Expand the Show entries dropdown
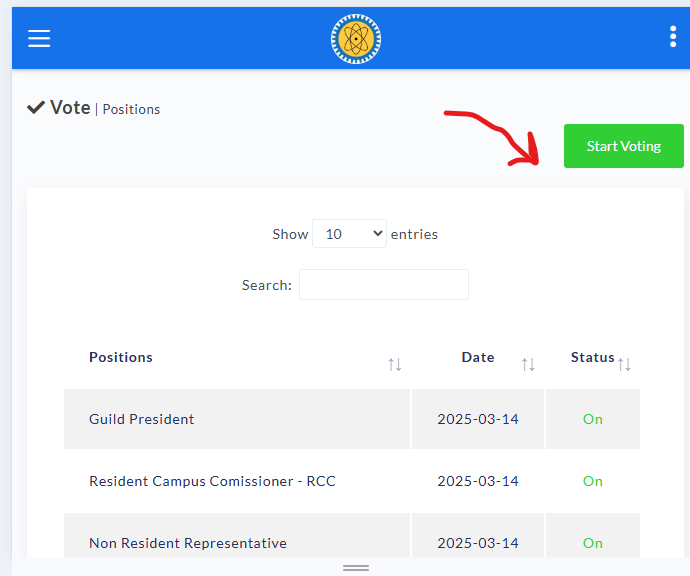This screenshot has width=690, height=576. coord(349,234)
